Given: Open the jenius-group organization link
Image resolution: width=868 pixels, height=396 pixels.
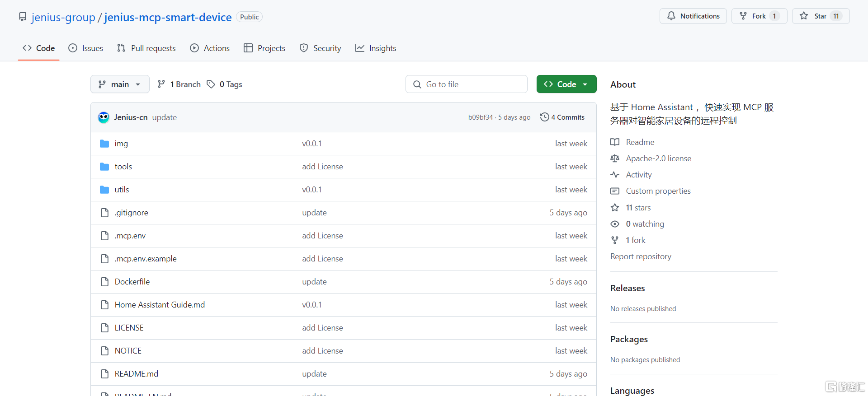Looking at the screenshot, I should pyautogui.click(x=63, y=17).
